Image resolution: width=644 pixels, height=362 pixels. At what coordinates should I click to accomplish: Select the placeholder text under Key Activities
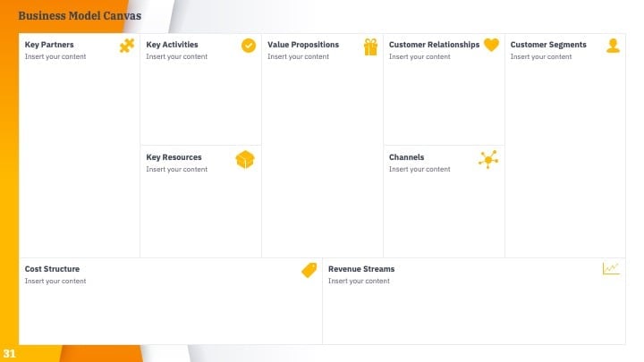(176, 56)
